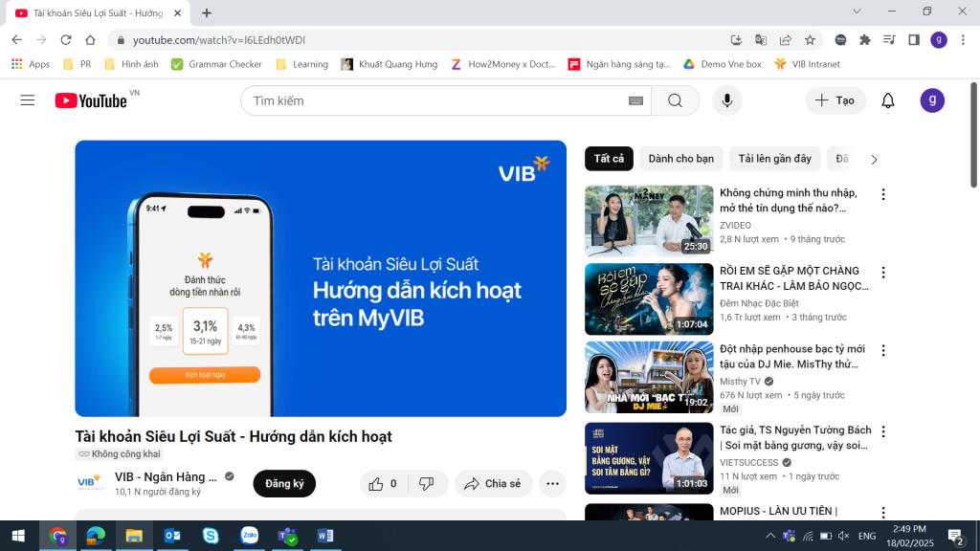
Task: Like the video with thumbs up
Action: [383, 483]
